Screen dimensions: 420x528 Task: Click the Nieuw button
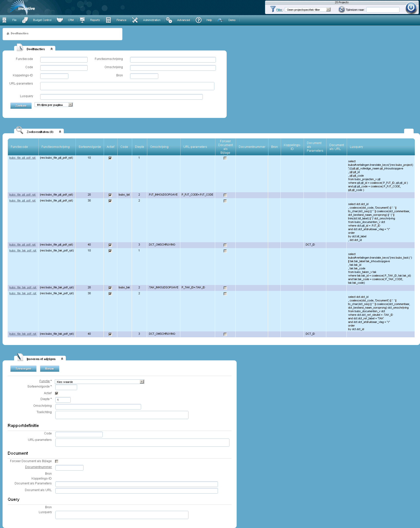click(x=50, y=369)
